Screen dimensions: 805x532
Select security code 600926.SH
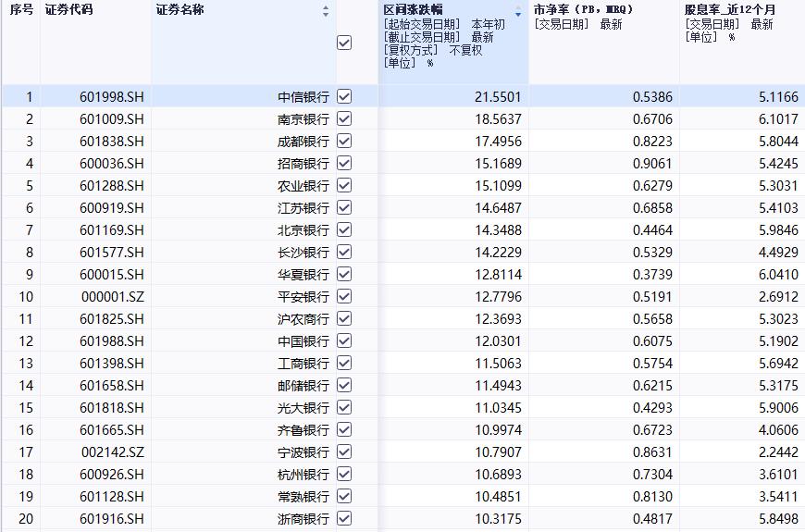click(111, 474)
